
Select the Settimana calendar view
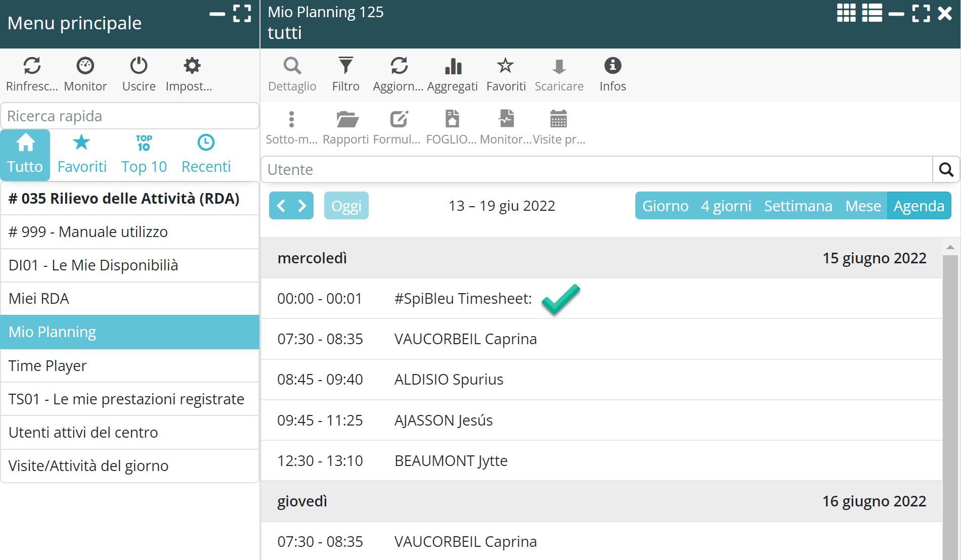click(798, 206)
